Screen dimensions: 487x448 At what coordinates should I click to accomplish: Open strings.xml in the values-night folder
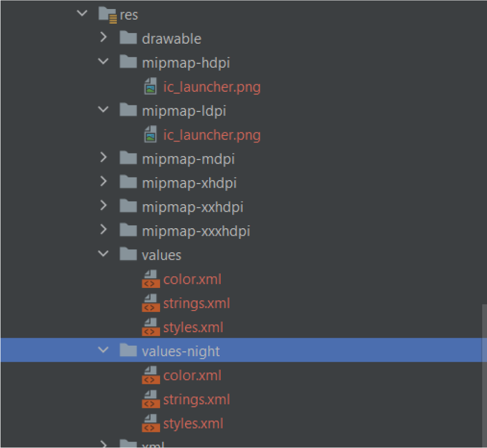(197, 399)
